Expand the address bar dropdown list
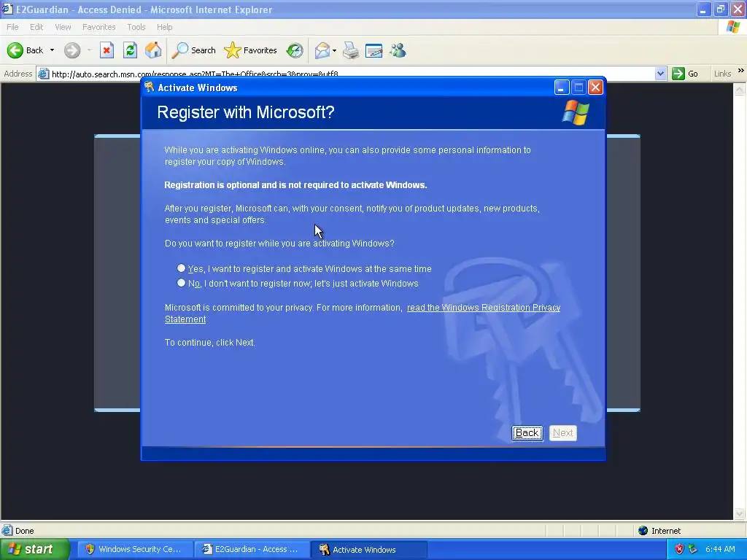This screenshot has height=560, width=747. [x=660, y=74]
